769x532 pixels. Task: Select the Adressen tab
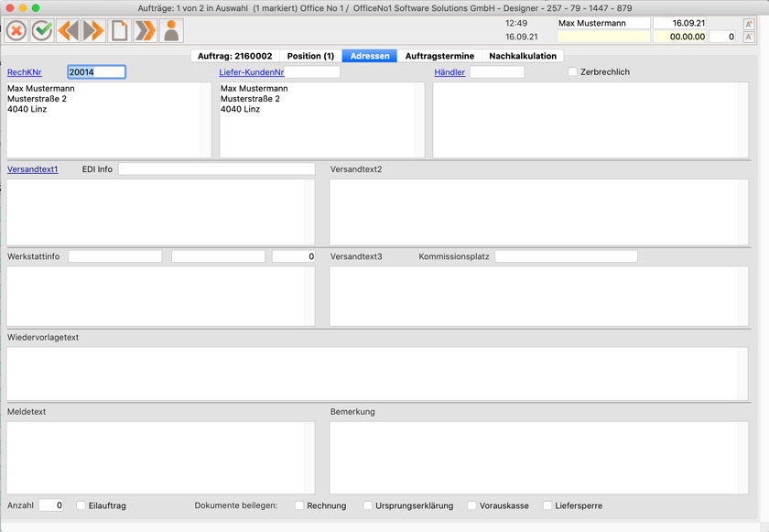[370, 56]
